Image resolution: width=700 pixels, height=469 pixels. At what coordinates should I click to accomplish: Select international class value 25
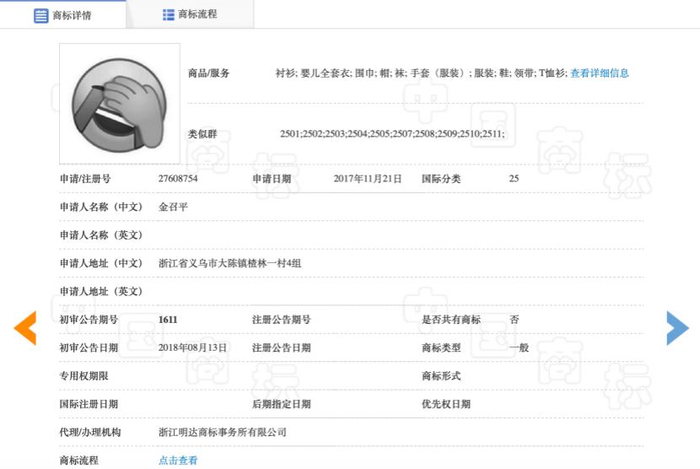pos(514,178)
